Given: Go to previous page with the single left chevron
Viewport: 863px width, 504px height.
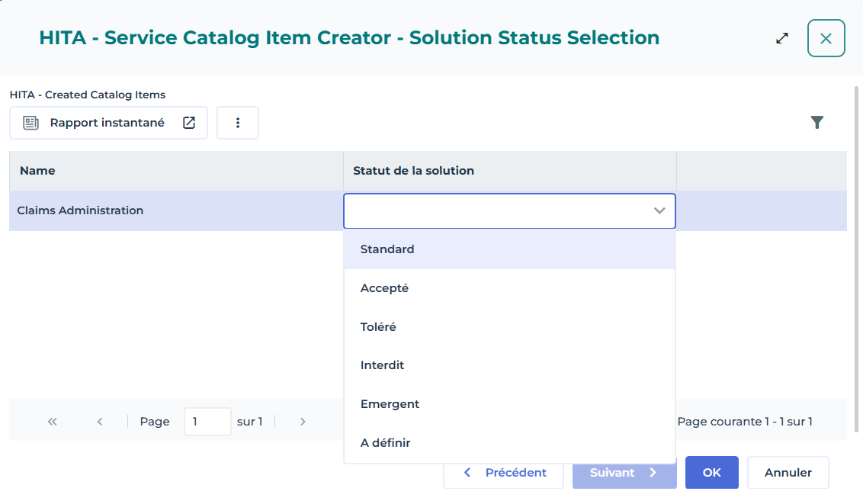Looking at the screenshot, I should click(x=100, y=422).
